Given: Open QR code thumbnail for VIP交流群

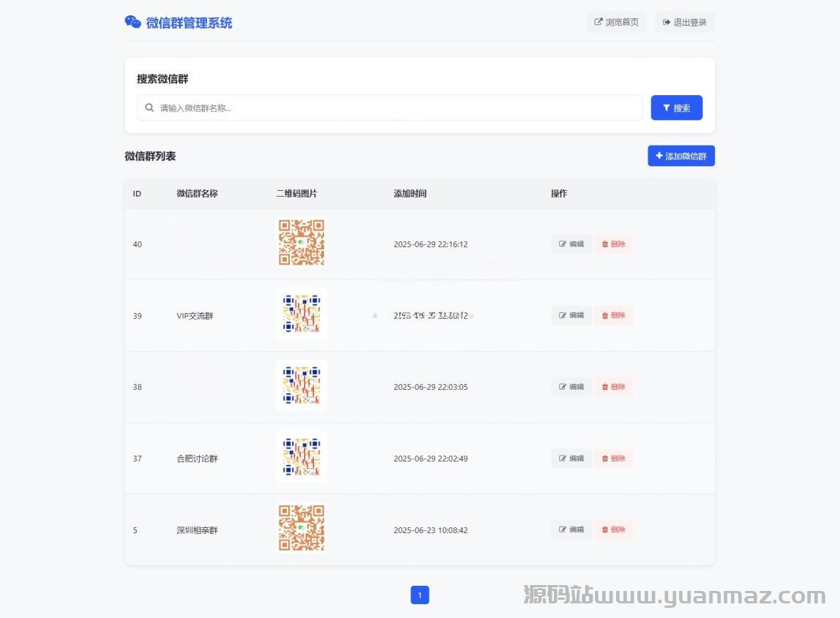Looking at the screenshot, I should [301, 313].
